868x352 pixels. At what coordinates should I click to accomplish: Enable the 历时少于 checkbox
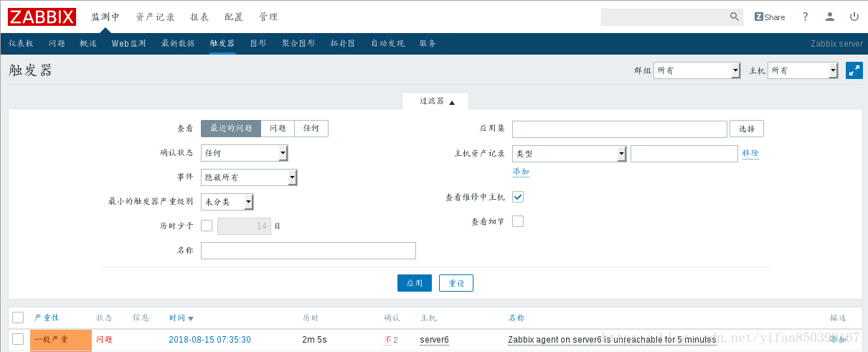[x=207, y=226]
